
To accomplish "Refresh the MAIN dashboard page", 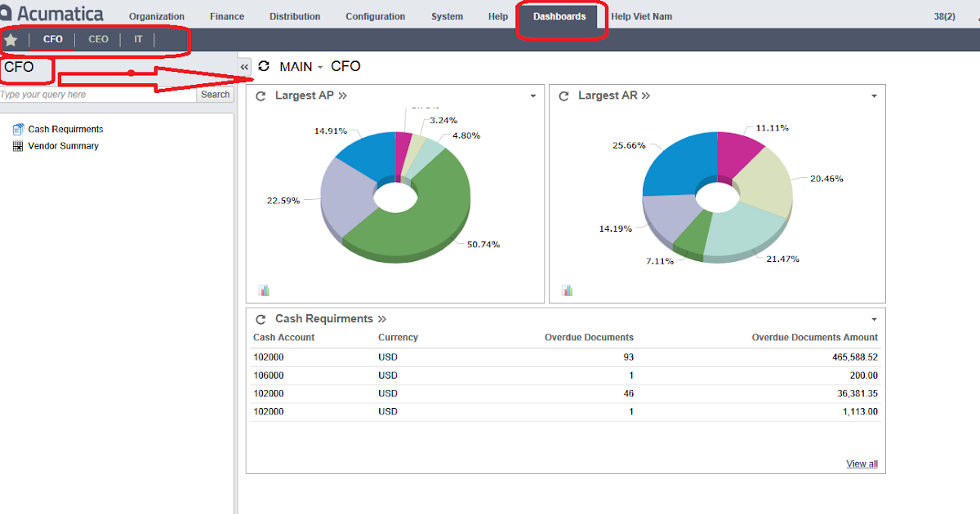I will coord(263,66).
